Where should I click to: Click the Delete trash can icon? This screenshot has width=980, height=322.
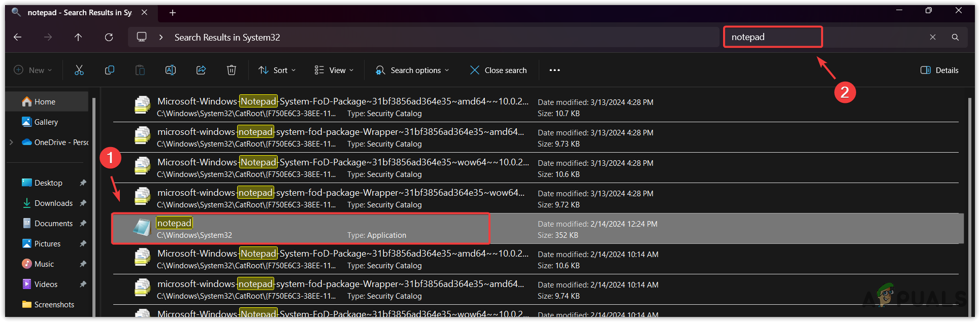pyautogui.click(x=232, y=70)
